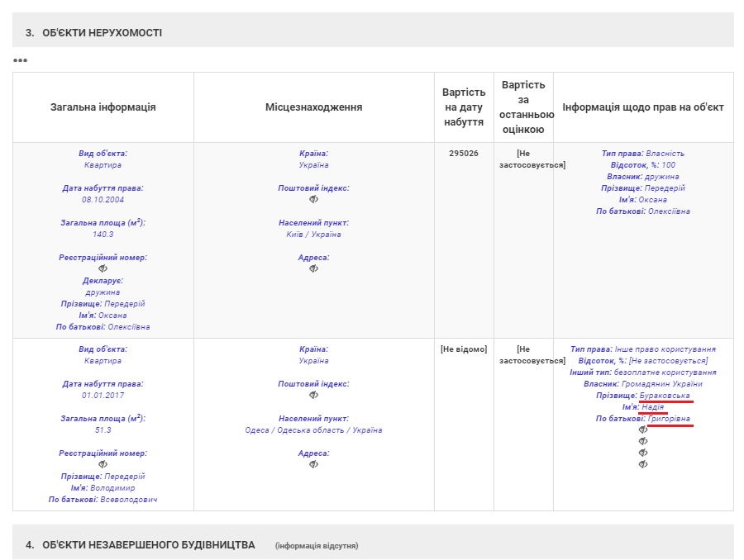The width and height of the screenshot is (744, 560).
Task: Click the 'Місцезнаходження' column header
Action: (x=313, y=107)
